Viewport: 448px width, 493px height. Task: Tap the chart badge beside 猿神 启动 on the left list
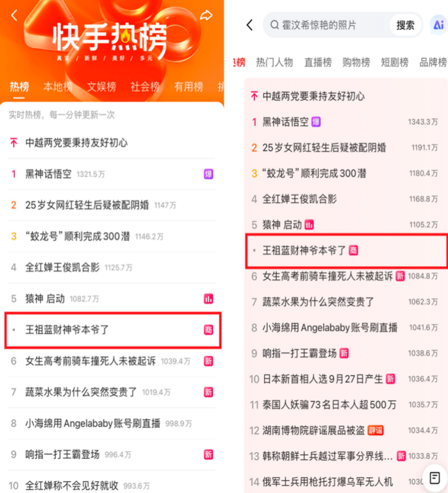[x=208, y=299]
